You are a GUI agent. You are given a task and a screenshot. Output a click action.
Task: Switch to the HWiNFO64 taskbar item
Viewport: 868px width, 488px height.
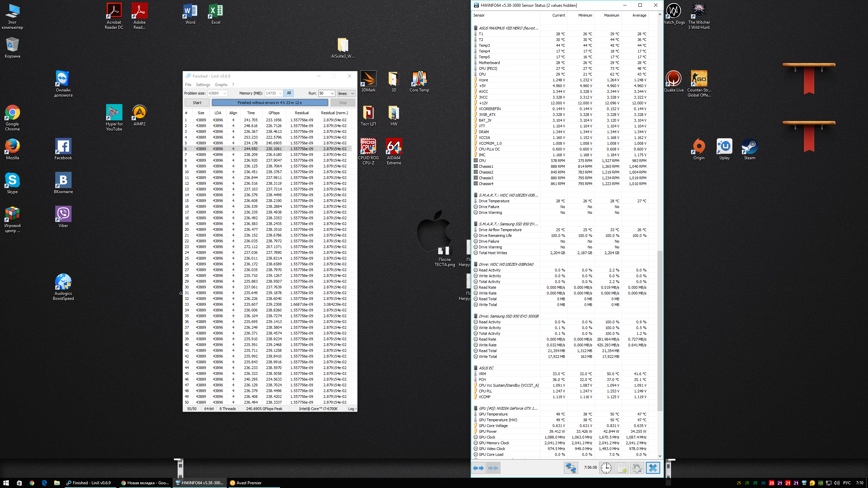pyautogui.click(x=199, y=483)
